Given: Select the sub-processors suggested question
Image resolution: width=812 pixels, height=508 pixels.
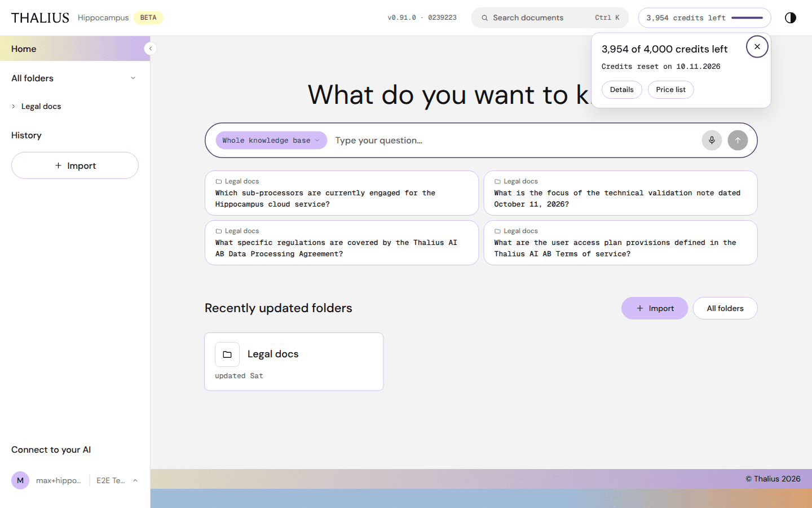Looking at the screenshot, I should click(x=342, y=193).
